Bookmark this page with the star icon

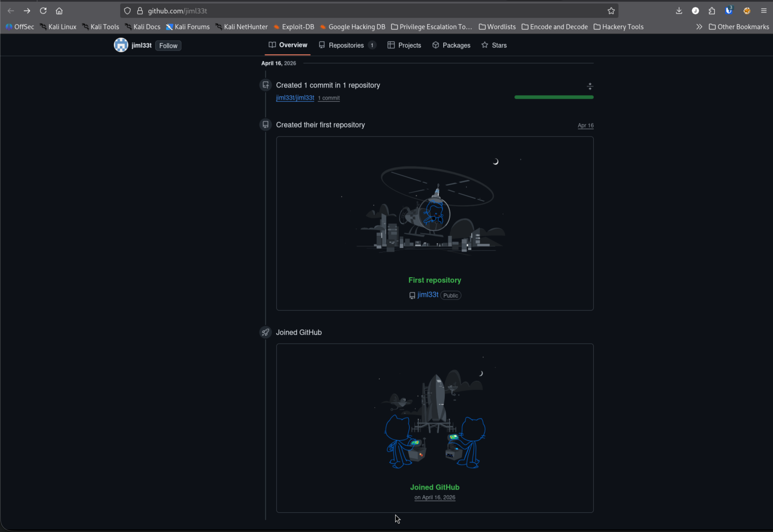[x=611, y=11]
